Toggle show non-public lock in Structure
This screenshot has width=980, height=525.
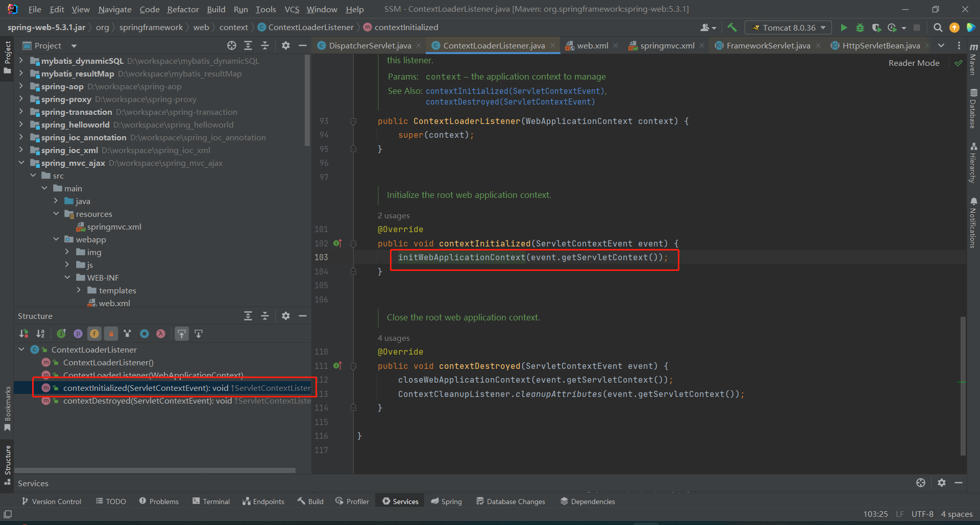point(111,334)
